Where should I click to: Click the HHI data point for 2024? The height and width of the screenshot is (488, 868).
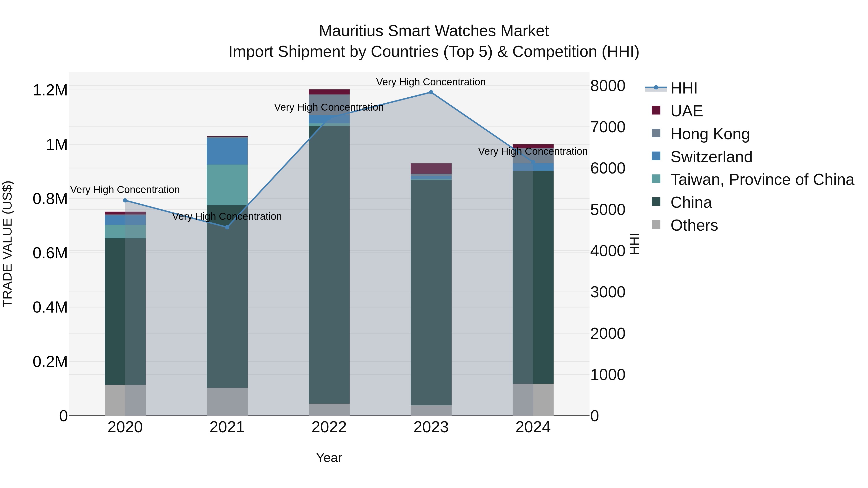pyautogui.click(x=533, y=162)
